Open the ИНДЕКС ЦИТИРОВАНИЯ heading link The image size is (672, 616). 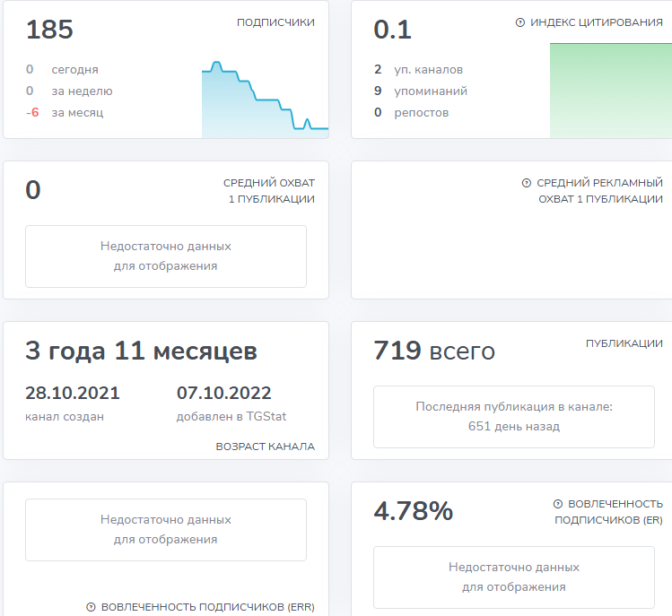(x=597, y=22)
